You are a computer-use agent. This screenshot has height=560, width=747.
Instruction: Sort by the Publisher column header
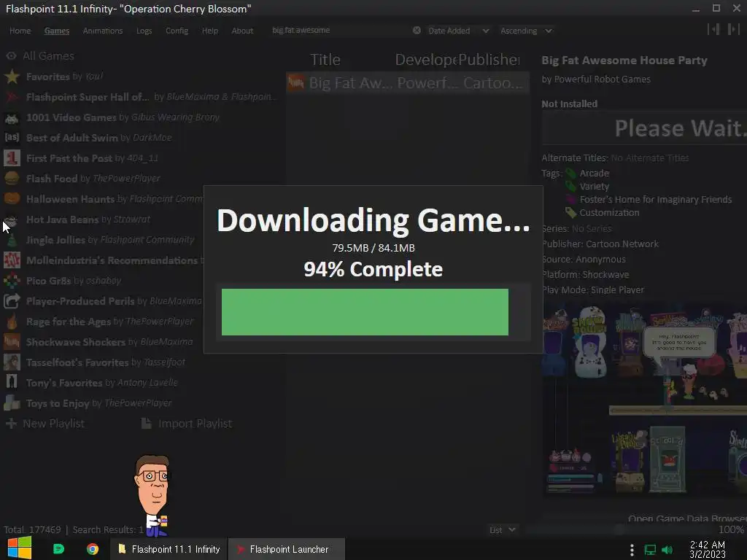point(489,60)
